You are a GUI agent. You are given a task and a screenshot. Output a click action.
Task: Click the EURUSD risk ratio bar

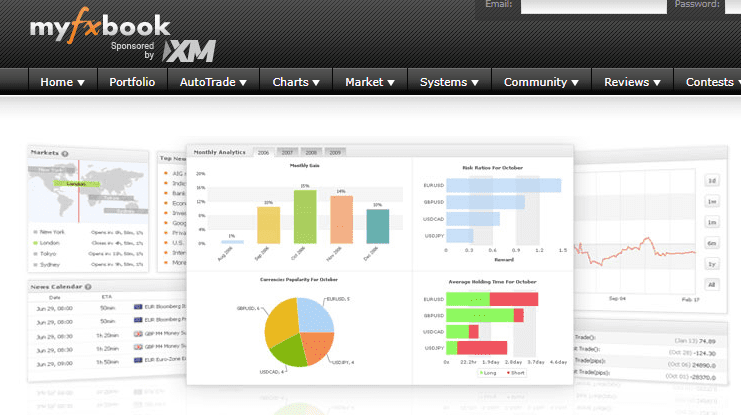pyautogui.click(x=504, y=185)
